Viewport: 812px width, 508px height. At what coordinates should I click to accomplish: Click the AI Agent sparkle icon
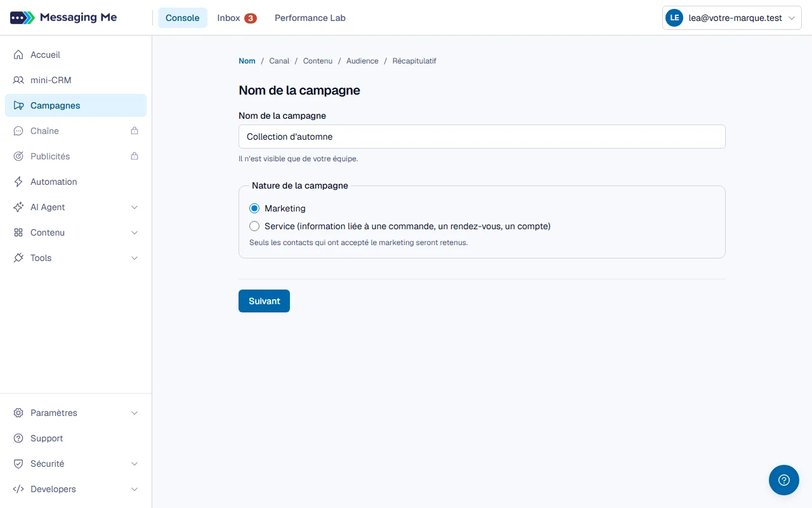[x=18, y=207]
